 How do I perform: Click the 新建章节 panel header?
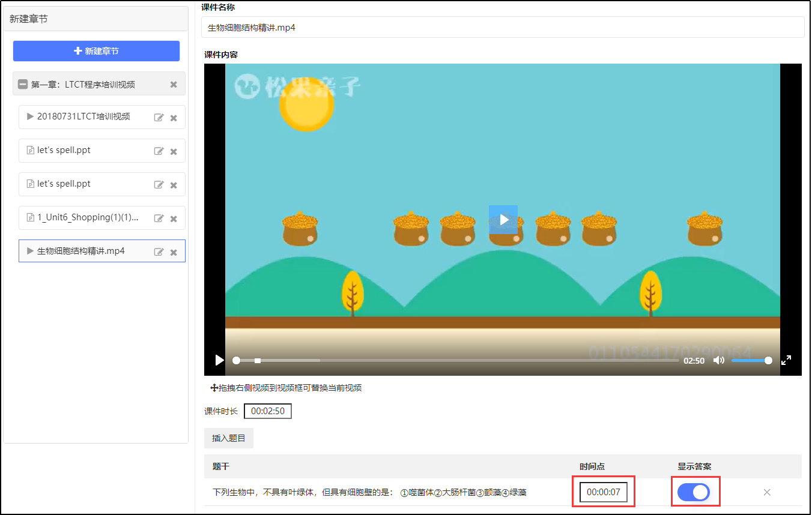pos(96,19)
